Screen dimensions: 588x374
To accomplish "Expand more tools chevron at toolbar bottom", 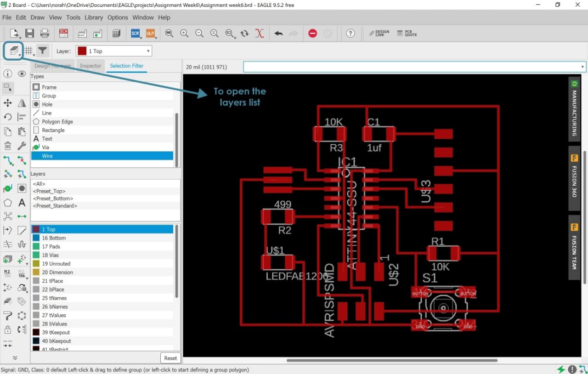I will click(15, 357).
